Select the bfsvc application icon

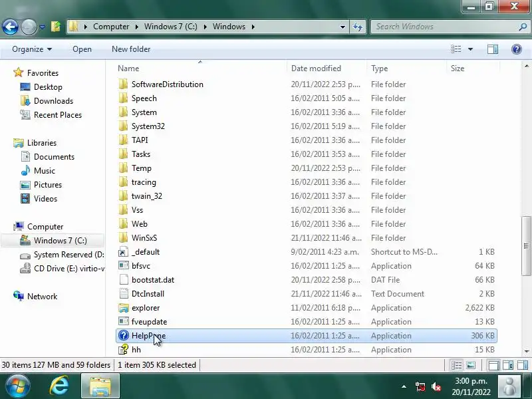123,265
